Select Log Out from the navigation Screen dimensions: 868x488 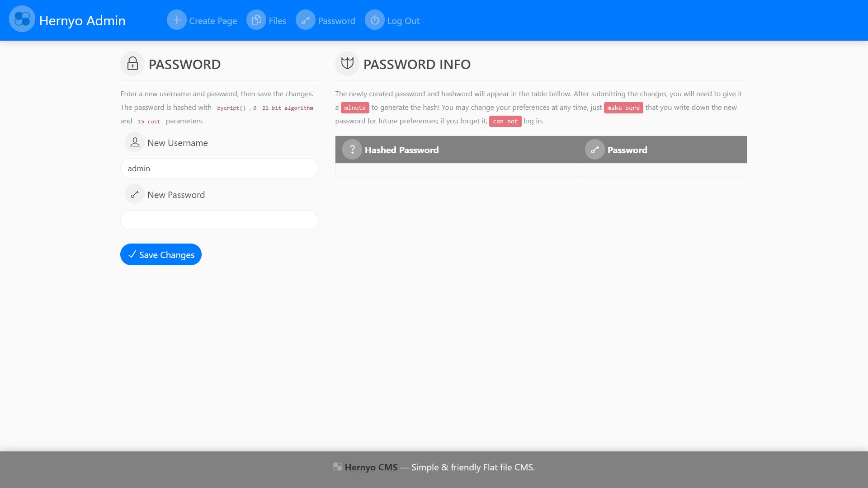(403, 21)
